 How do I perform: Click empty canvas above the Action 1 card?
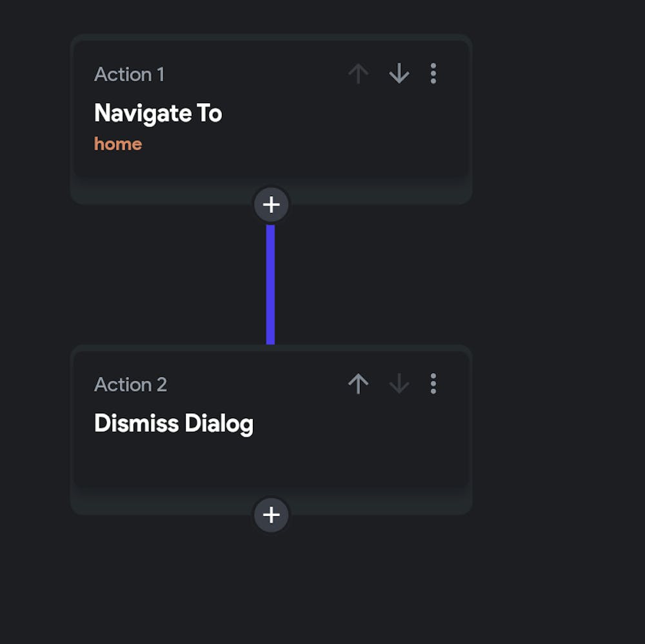271,16
